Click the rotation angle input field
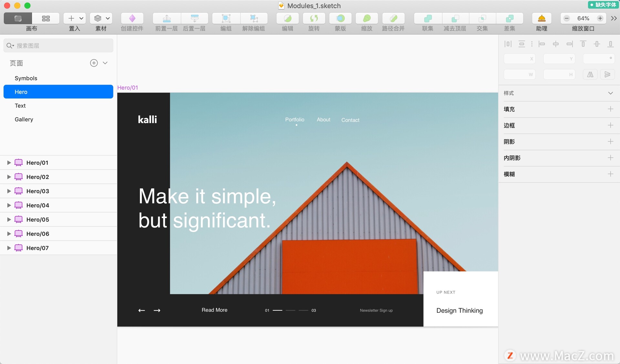This screenshot has height=364, width=620. tap(598, 59)
